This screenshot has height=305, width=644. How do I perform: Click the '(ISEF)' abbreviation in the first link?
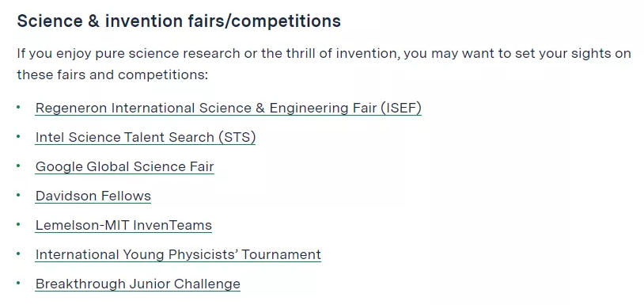(401, 108)
